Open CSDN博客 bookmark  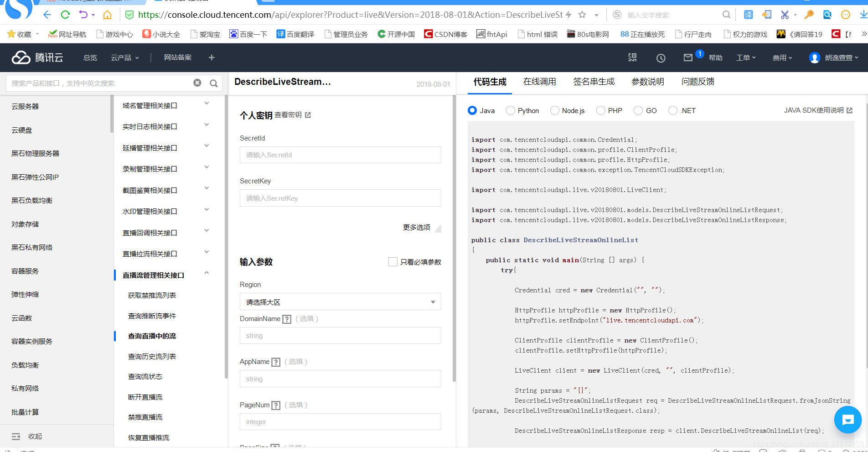[x=445, y=34]
